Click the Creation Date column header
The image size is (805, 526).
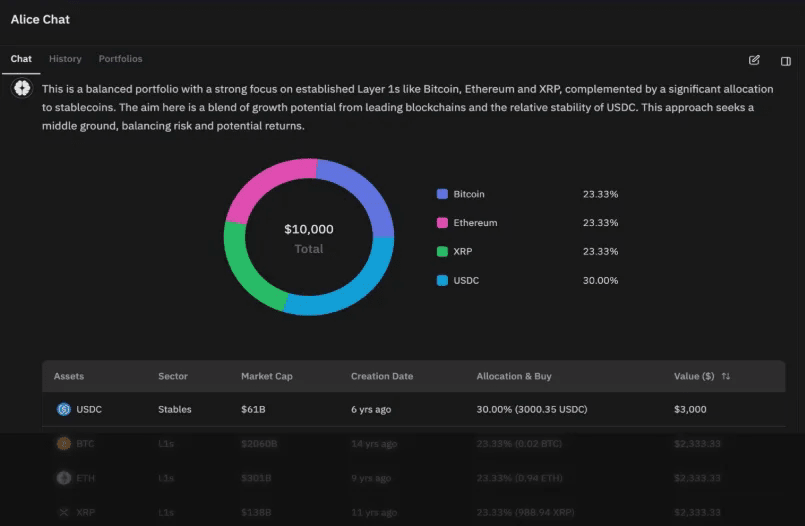pos(382,376)
